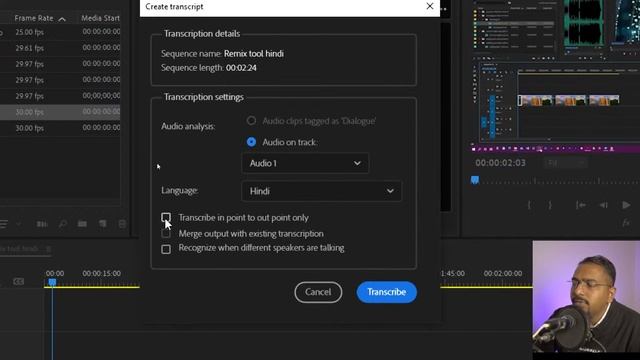Click the sequence name 'Remix tool hindi'
The image size is (640, 360).
[253, 54]
